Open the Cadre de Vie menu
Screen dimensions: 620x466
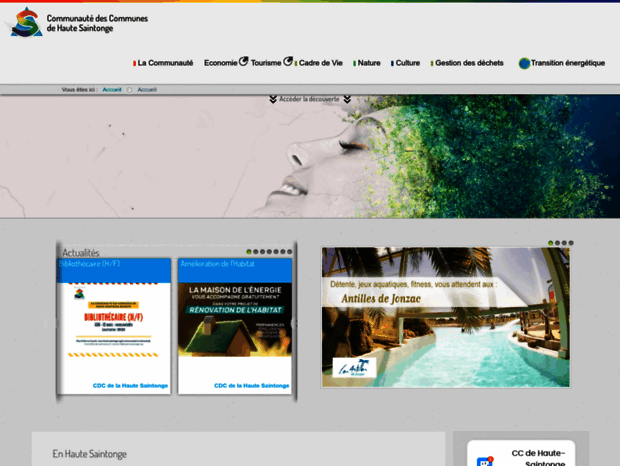tap(320, 63)
